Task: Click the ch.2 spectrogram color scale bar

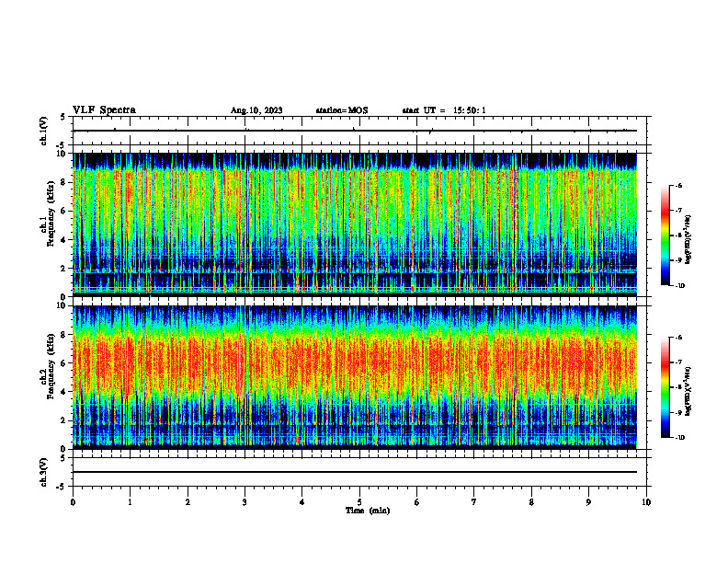Action: pyautogui.click(x=665, y=387)
